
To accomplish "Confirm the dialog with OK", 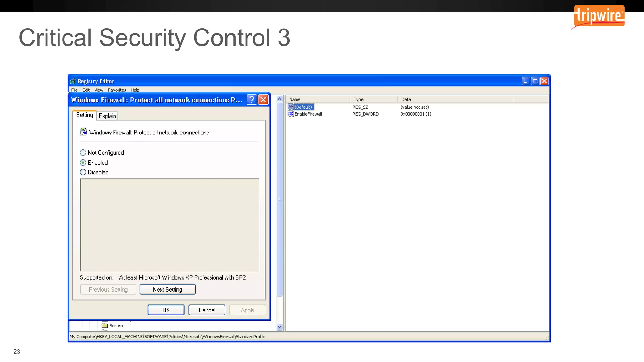I will (x=166, y=310).
